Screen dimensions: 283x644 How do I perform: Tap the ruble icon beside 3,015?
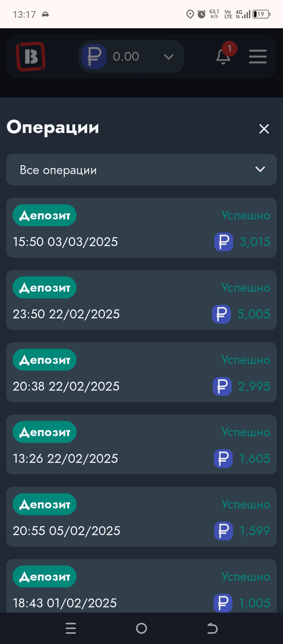tap(224, 242)
